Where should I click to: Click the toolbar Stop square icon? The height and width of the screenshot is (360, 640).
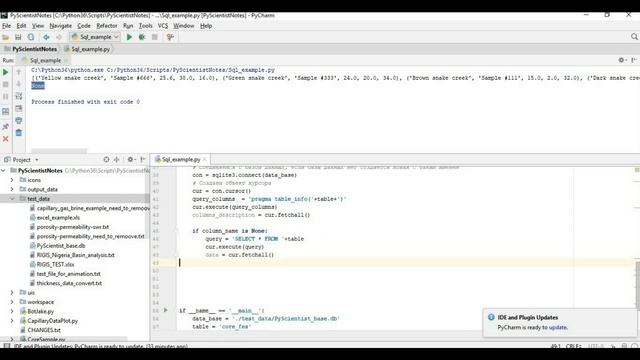[155, 37]
